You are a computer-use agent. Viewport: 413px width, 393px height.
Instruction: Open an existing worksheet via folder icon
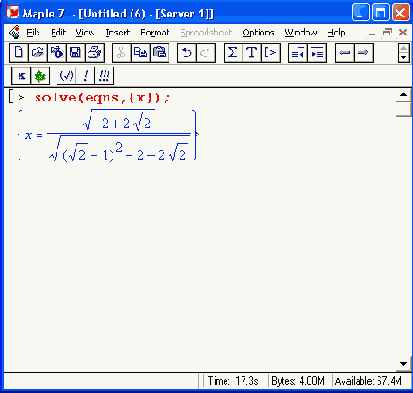[x=38, y=53]
